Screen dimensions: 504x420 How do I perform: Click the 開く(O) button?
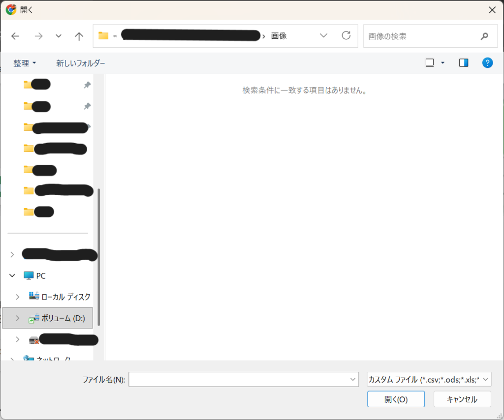pyautogui.click(x=396, y=399)
